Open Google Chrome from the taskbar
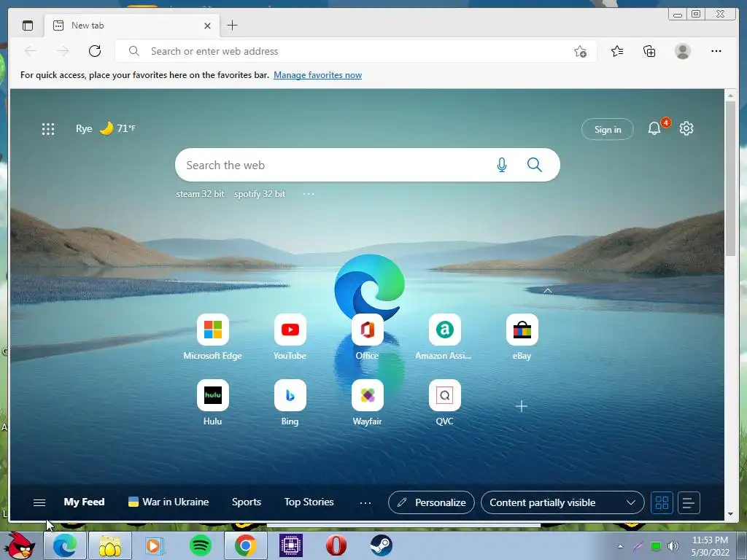747x560 pixels. 245,545
